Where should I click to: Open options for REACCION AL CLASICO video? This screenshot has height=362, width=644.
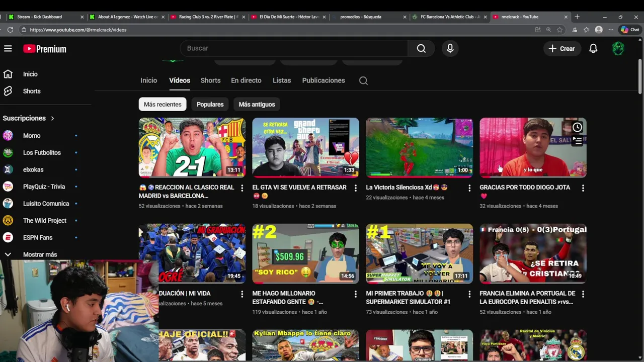click(x=242, y=188)
